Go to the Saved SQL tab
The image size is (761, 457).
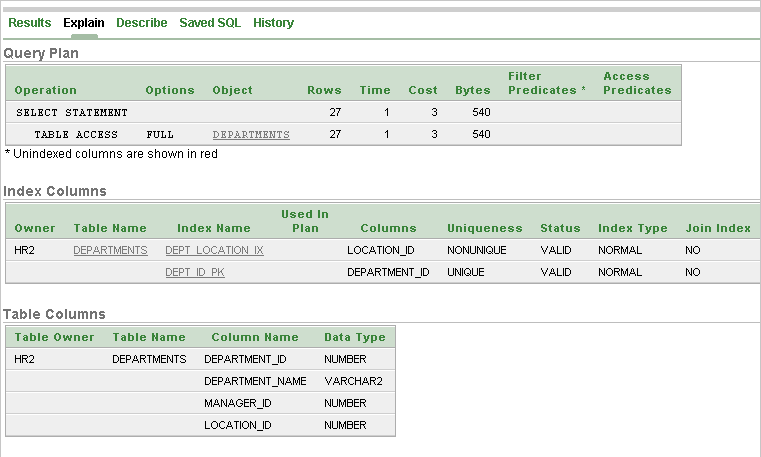pyautogui.click(x=210, y=22)
